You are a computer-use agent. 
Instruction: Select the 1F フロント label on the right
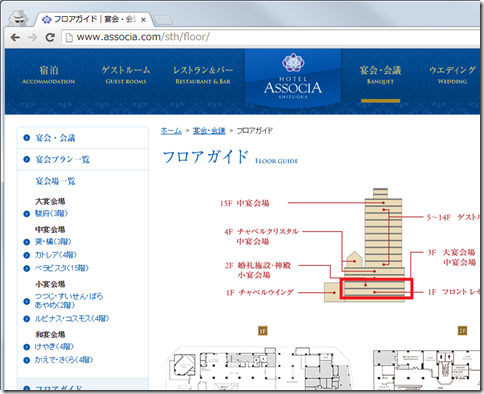454,292
